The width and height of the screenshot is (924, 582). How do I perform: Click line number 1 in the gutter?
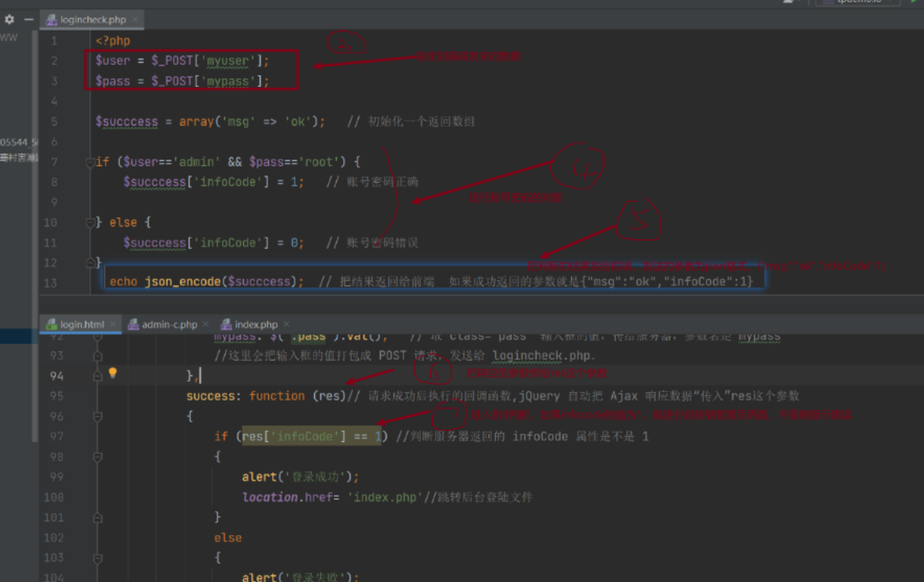click(x=54, y=41)
